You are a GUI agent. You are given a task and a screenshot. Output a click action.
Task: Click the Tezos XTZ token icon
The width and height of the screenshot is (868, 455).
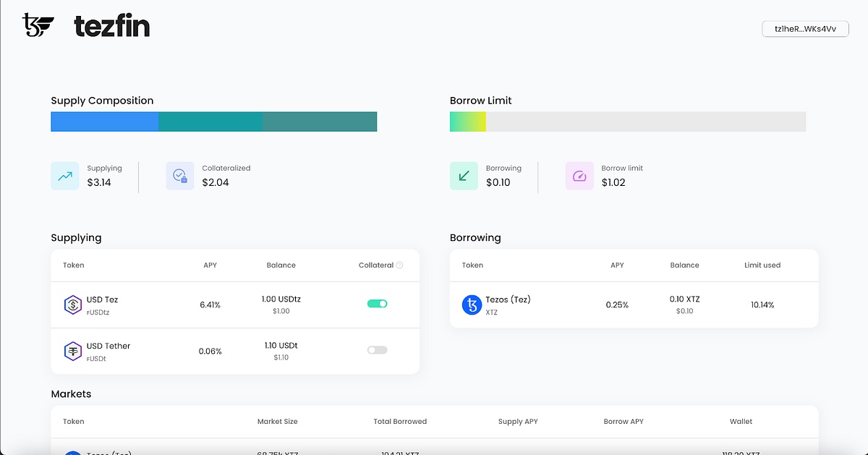[472, 305]
